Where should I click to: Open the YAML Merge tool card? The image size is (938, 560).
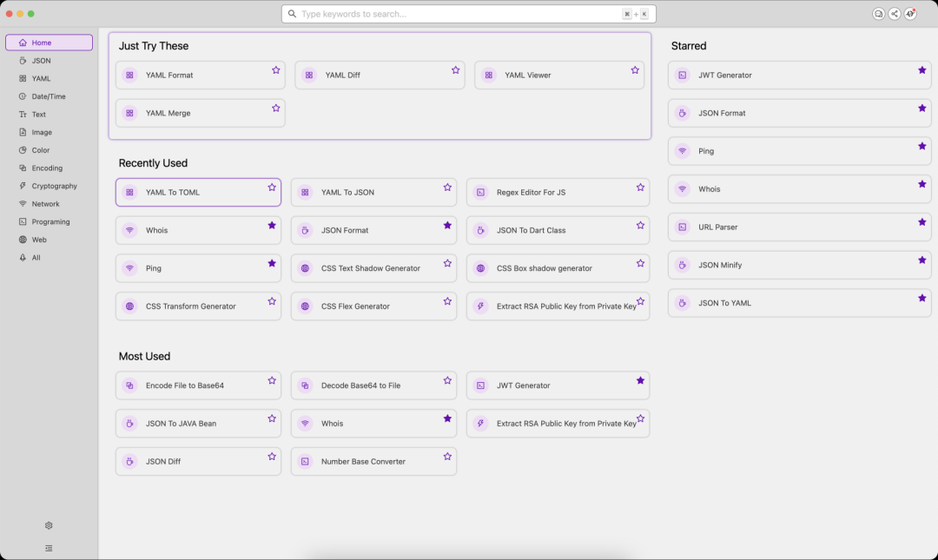(x=201, y=113)
